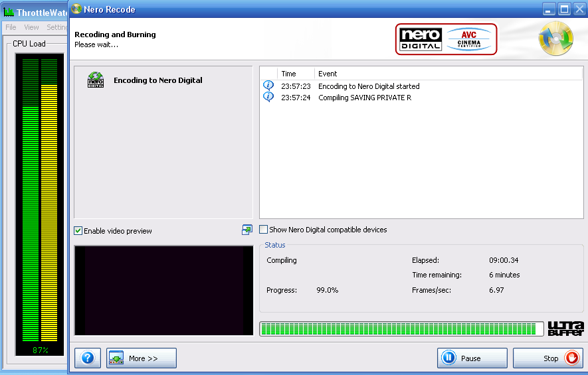Open the Settings menu in ThrottleWatch
This screenshot has width=588, height=375.
coord(56,27)
